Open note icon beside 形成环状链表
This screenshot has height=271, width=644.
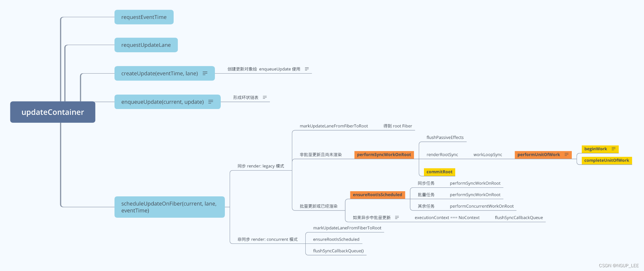click(x=265, y=97)
